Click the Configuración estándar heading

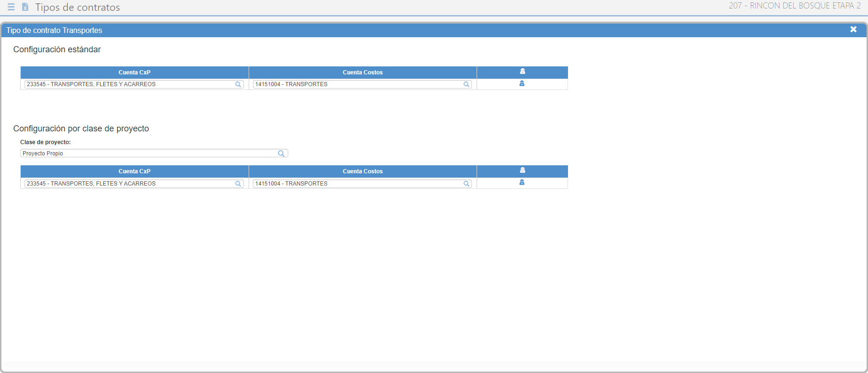[x=57, y=49]
